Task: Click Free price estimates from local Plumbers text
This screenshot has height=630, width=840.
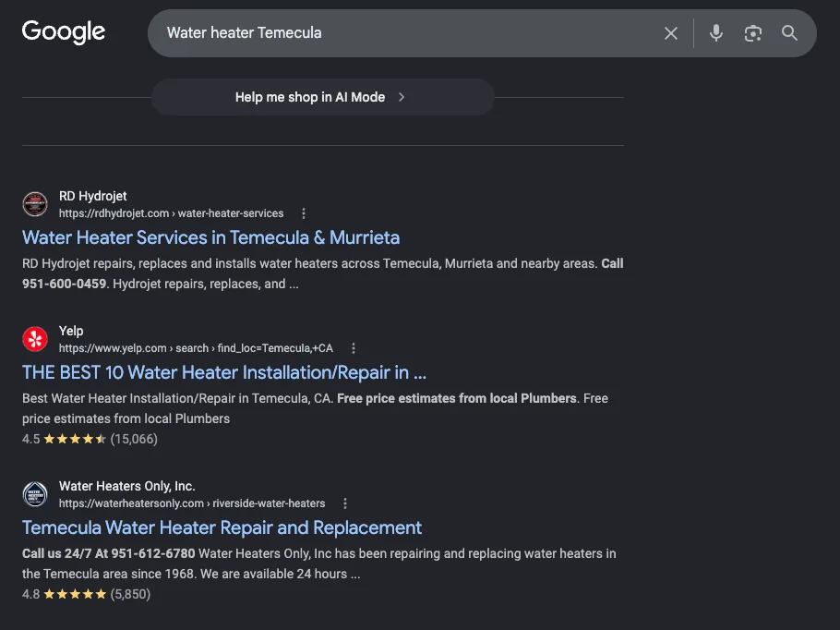Action: [x=456, y=398]
